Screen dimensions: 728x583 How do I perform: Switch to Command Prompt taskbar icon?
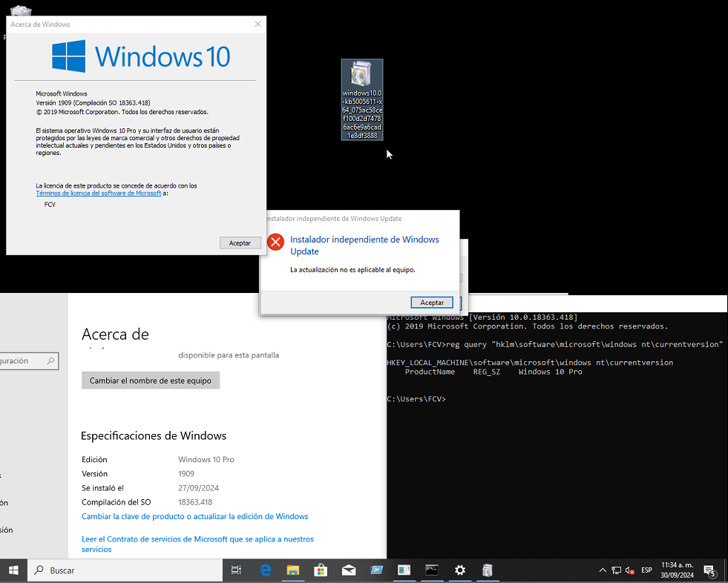[432, 570]
